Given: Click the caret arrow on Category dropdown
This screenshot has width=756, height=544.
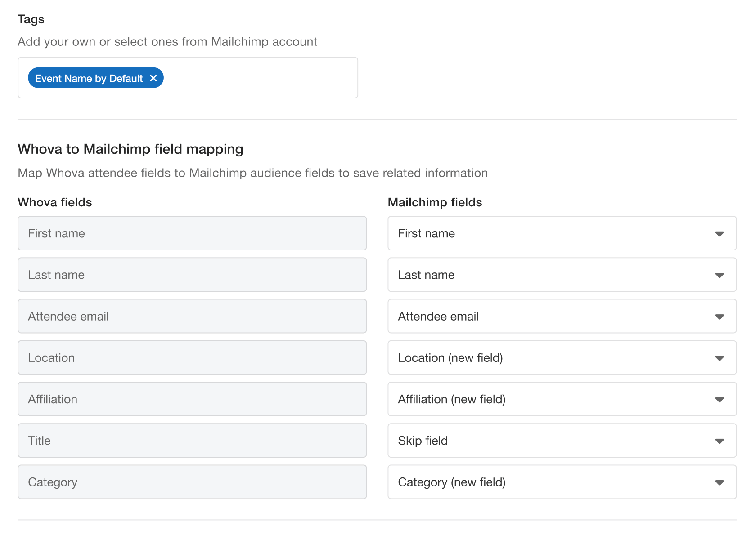Looking at the screenshot, I should point(720,482).
